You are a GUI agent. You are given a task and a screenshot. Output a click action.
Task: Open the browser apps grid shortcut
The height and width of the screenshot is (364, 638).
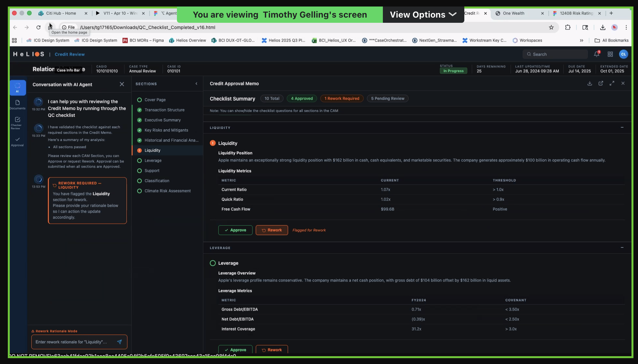tap(14, 40)
